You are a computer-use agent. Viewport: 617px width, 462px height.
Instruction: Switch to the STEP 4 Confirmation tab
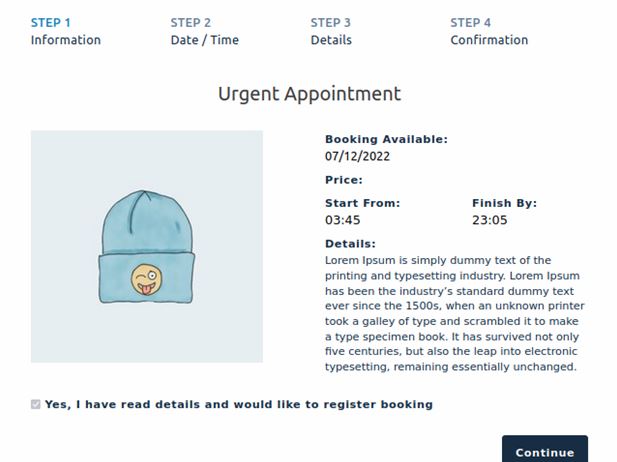coord(489,31)
